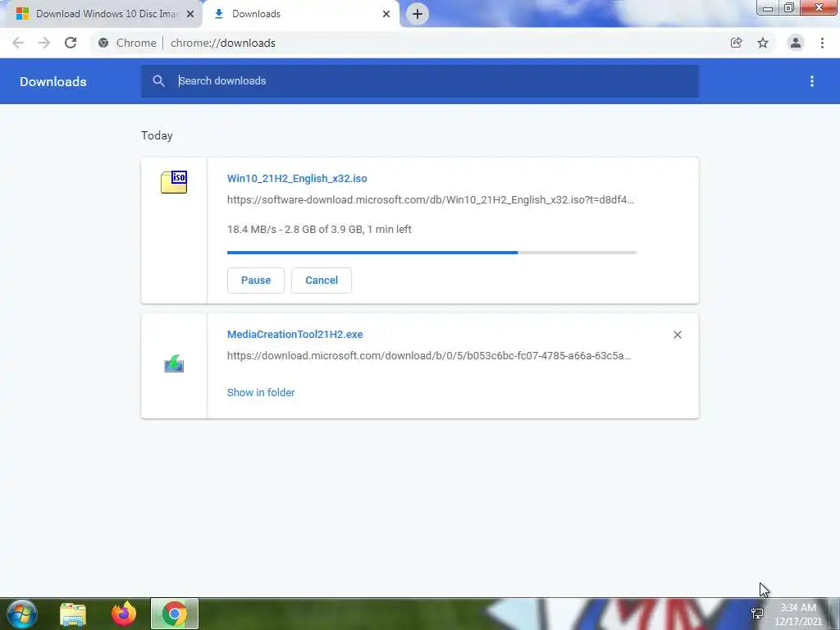The width and height of the screenshot is (840, 630).
Task: Restore down the Chrome window
Action: (x=789, y=8)
